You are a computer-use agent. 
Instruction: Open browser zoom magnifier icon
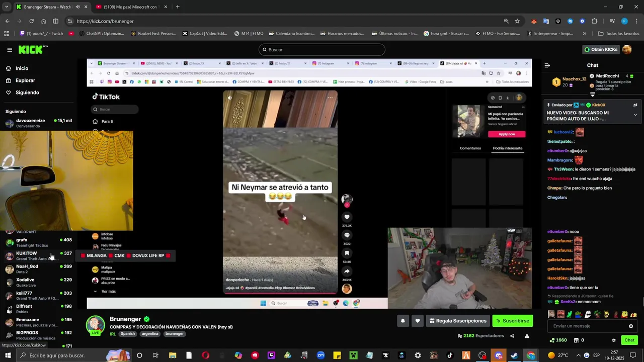[x=506, y=21]
